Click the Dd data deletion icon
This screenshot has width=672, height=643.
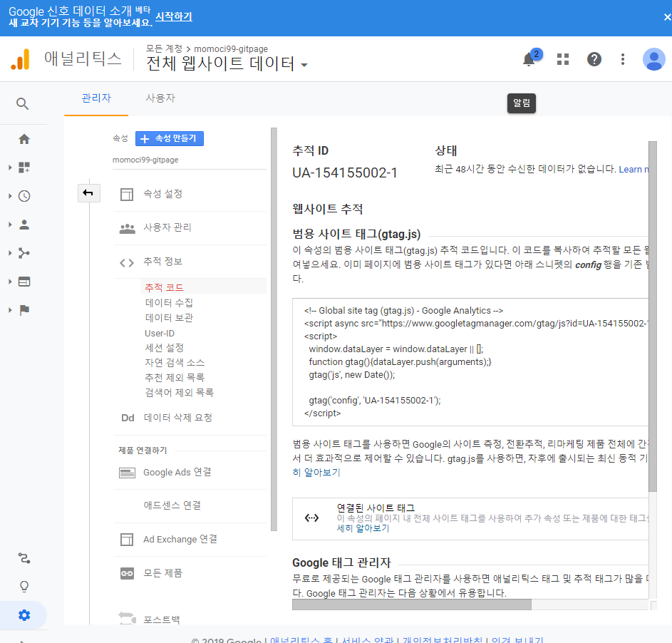click(x=128, y=418)
